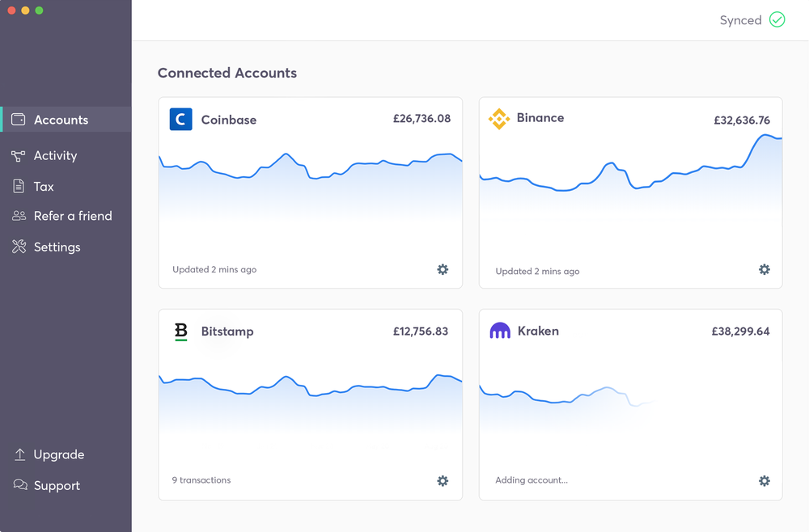Click the Binance logo icon

tap(499, 119)
